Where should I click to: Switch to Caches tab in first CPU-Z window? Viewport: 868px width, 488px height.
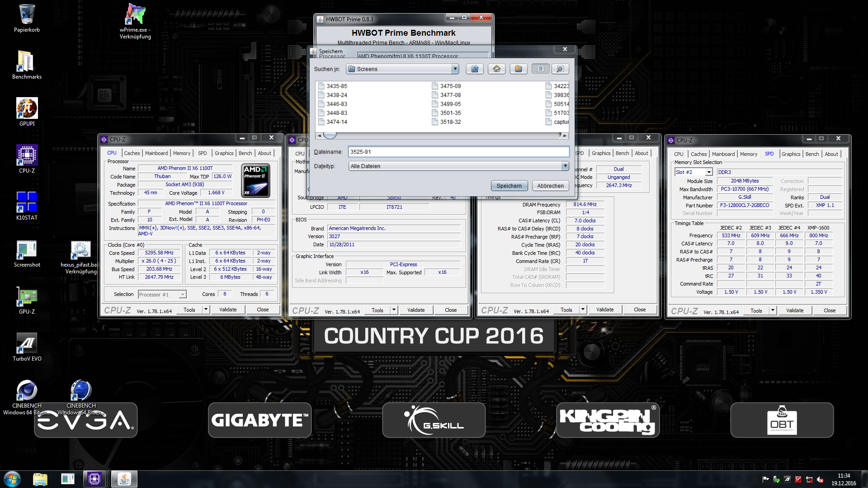coord(132,153)
